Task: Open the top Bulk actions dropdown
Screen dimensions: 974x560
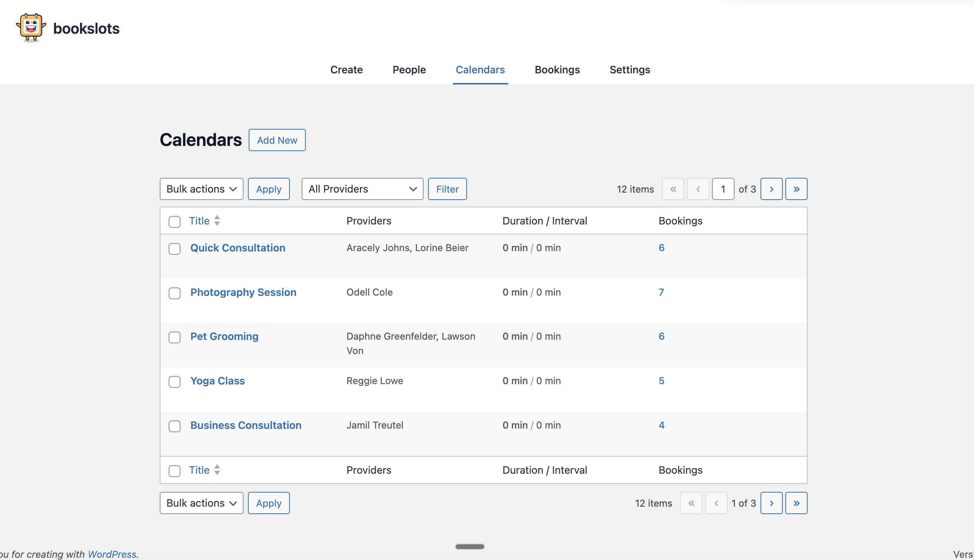Action: click(201, 189)
